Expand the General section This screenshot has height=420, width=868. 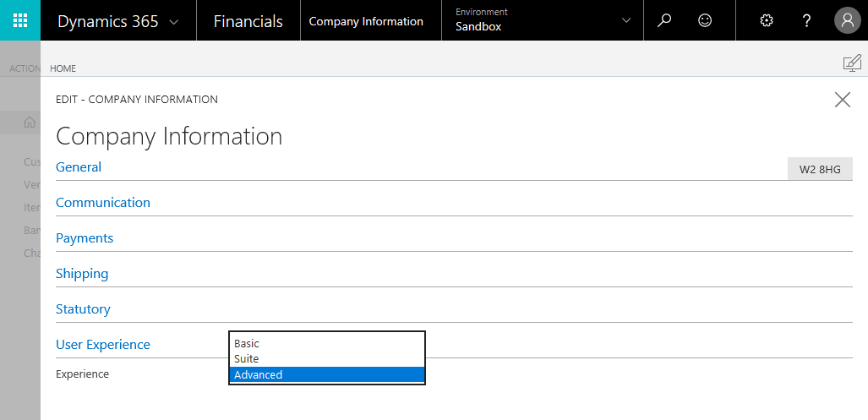click(x=79, y=167)
